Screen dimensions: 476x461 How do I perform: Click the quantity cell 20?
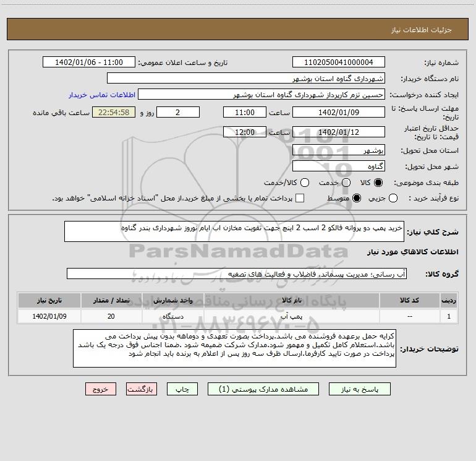pyautogui.click(x=111, y=316)
